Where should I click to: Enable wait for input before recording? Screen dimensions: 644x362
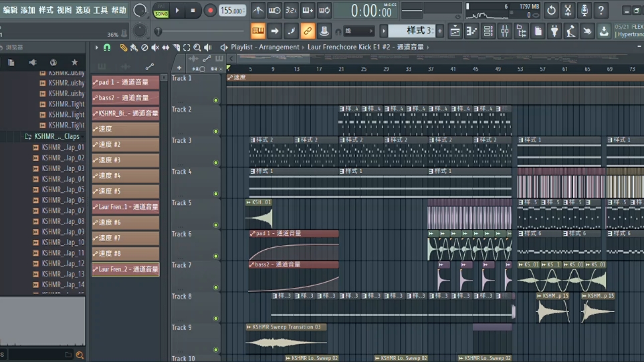pos(274,10)
